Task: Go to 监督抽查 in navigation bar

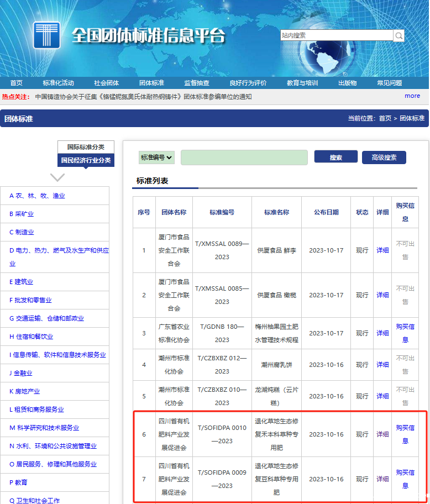Action: point(197,83)
